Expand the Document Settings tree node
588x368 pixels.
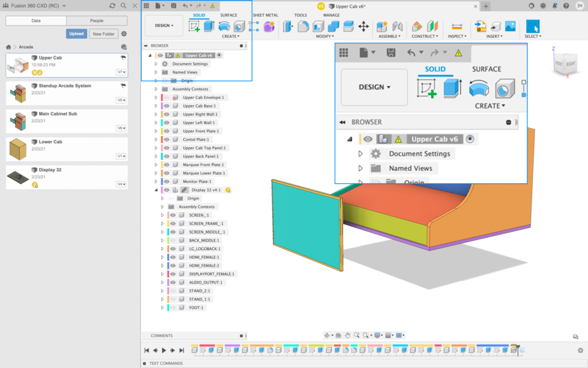point(156,64)
